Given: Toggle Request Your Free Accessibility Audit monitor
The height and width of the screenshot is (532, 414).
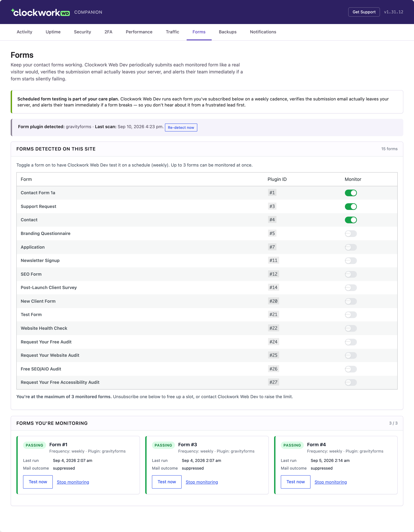Looking at the screenshot, I should (351, 382).
